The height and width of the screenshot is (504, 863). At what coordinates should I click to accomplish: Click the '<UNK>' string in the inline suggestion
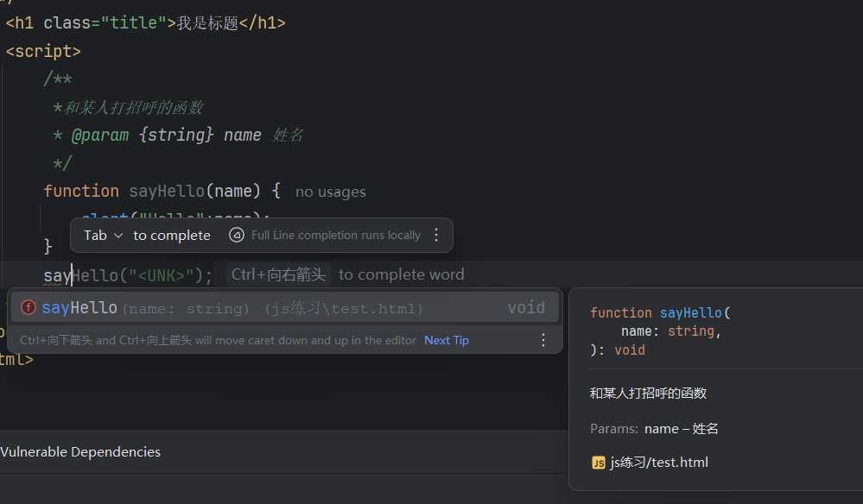click(x=162, y=275)
